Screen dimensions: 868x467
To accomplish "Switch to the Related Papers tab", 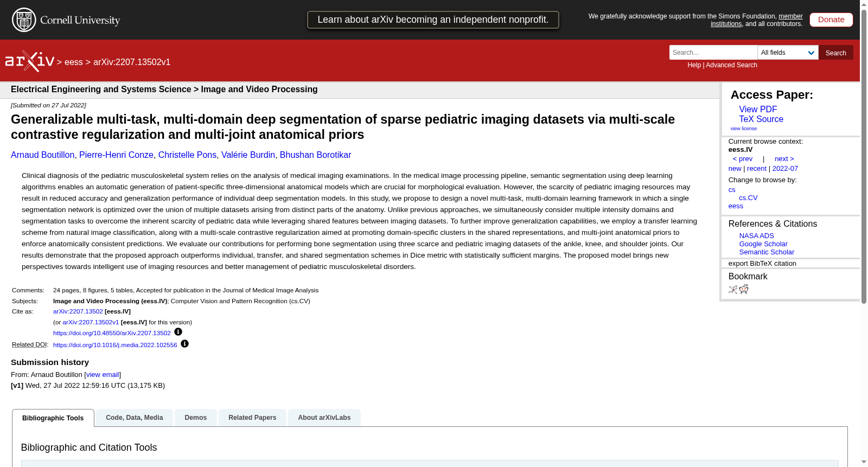I will [x=252, y=418].
